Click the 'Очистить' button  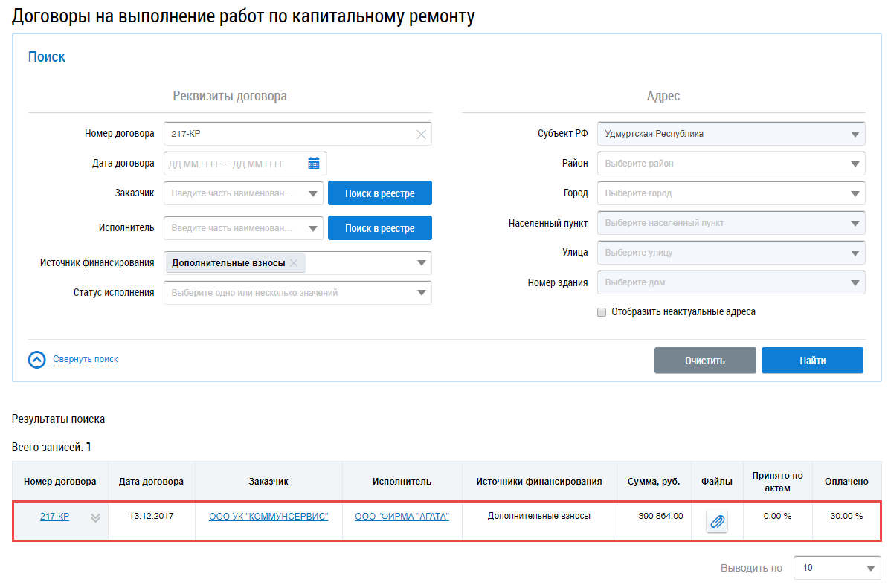click(x=705, y=361)
